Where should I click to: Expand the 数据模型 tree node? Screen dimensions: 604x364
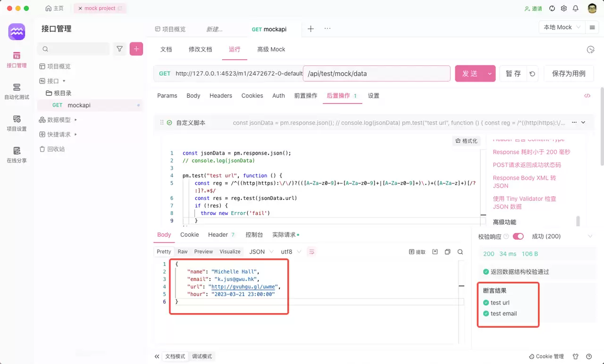[75, 120]
